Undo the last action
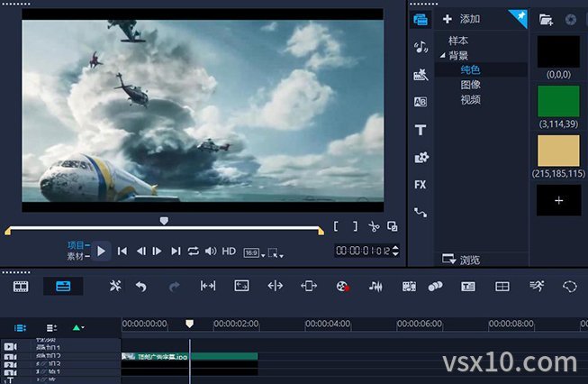The height and width of the screenshot is (384, 588). 141,287
